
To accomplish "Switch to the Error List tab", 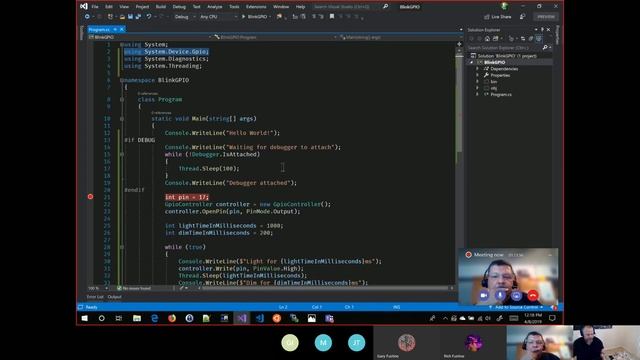I will click(x=95, y=297).
